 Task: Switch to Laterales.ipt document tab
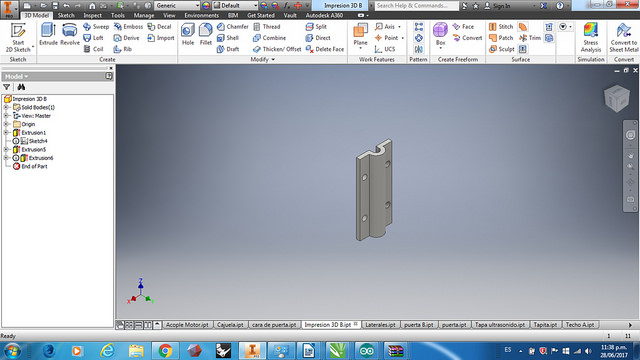[x=380, y=325]
